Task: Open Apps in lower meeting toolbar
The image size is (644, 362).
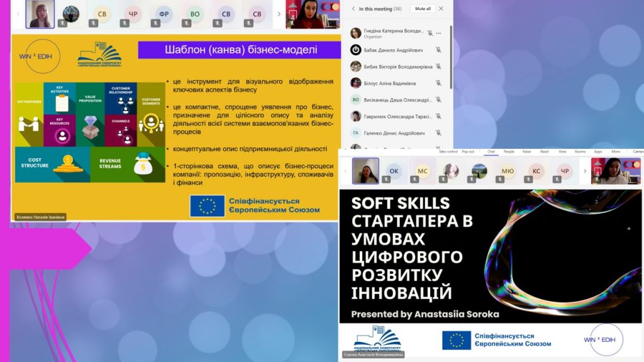Action: coord(598,152)
